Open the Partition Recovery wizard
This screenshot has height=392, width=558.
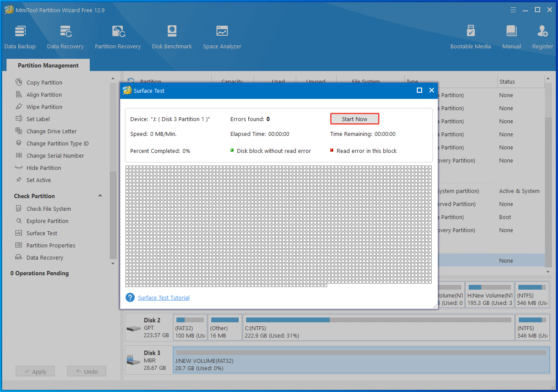coord(118,37)
